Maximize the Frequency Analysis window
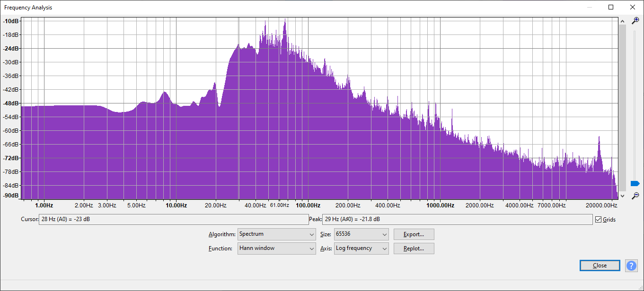The width and height of the screenshot is (644, 291). 611,7
